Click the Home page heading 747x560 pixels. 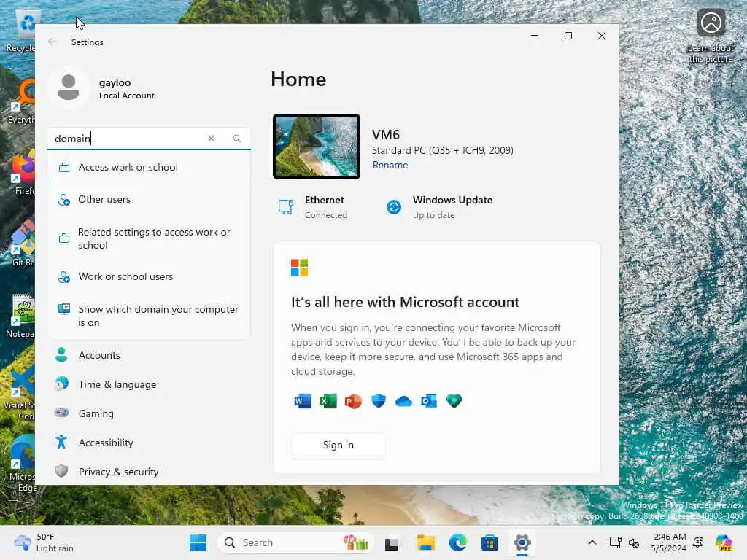pos(298,79)
